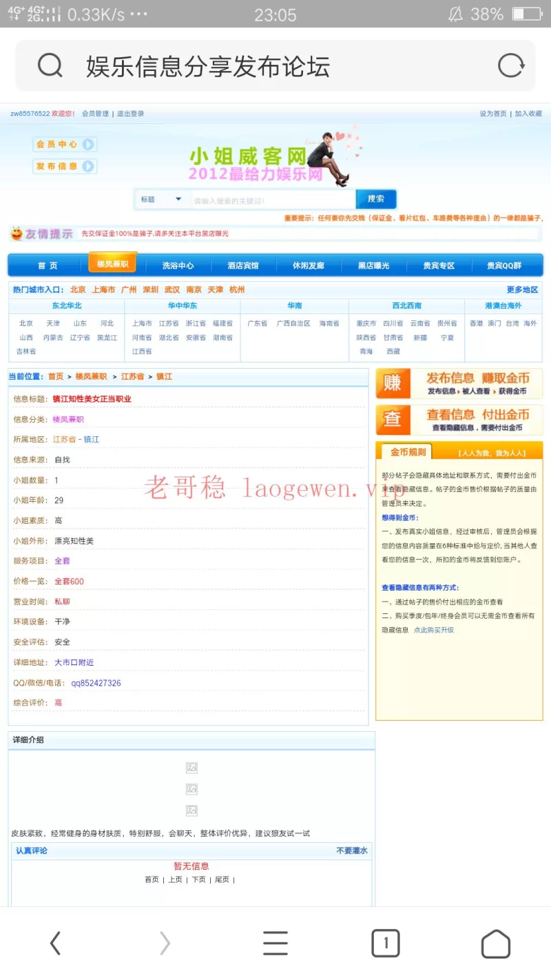Image resolution: width=551 pixels, height=980 pixels.
Task: Select the 首页 tab in the blue navigation bar
Action: point(48,265)
